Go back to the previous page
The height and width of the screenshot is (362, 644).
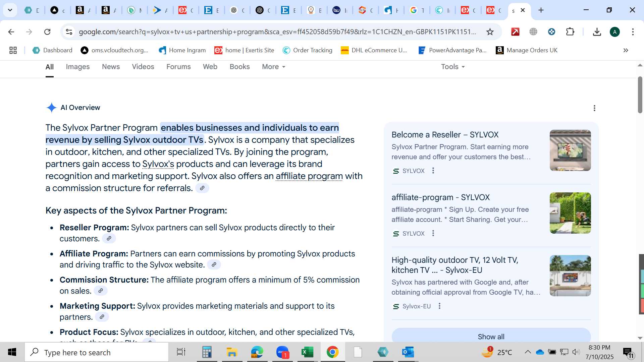[11, 32]
